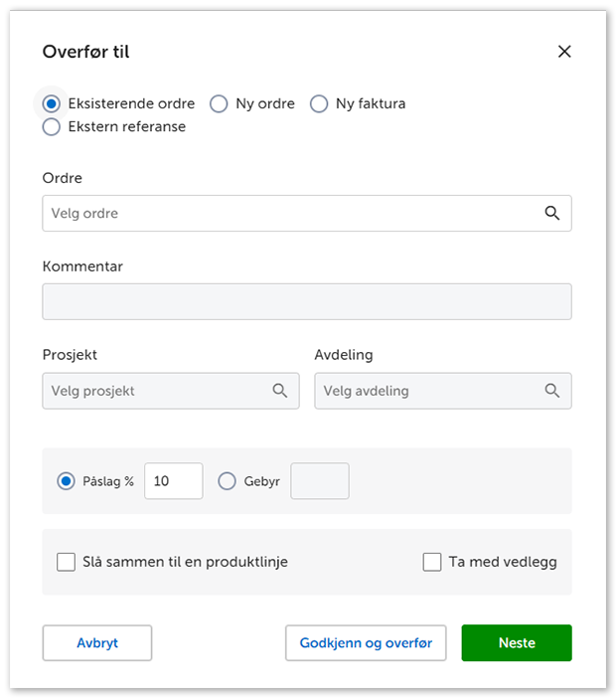
Task: Open the Velg prosjekt selector field
Action: click(x=154, y=391)
